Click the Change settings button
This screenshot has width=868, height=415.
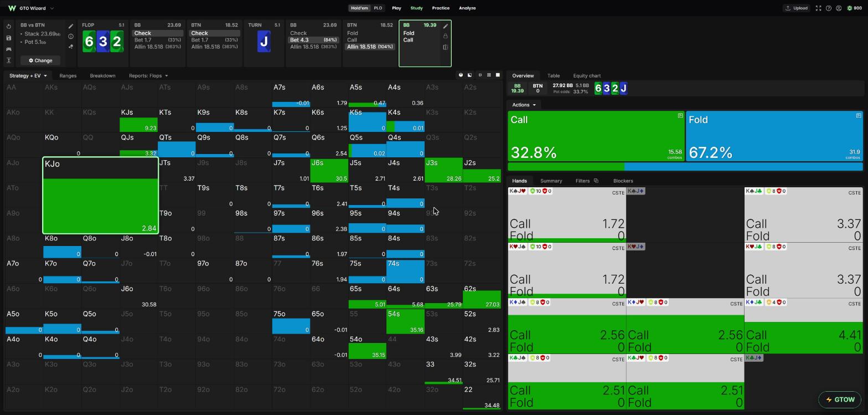40,60
